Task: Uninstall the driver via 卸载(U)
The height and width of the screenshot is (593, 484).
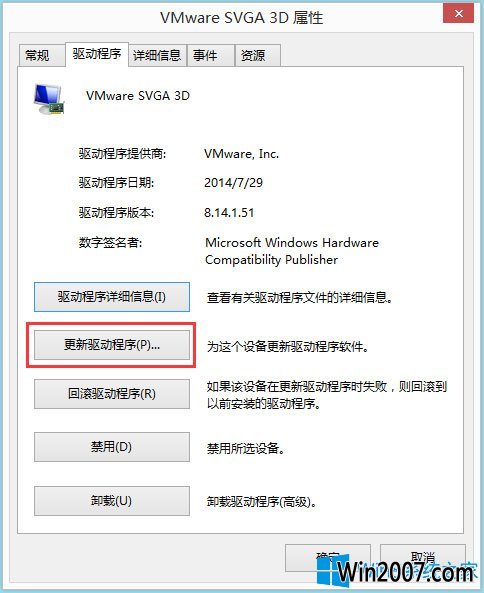Action: tap(112, 501)
